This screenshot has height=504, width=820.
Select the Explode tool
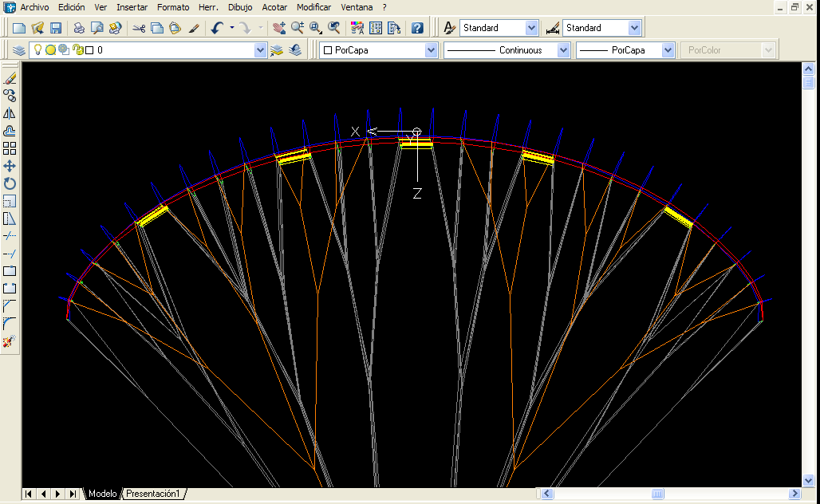pos(10,341)
